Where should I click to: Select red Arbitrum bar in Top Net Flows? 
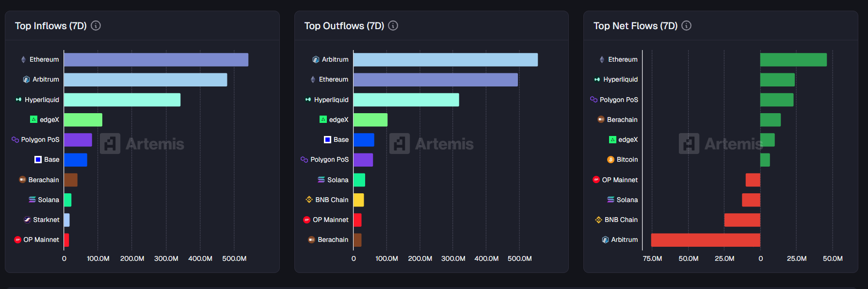click(x=705, y=240)
